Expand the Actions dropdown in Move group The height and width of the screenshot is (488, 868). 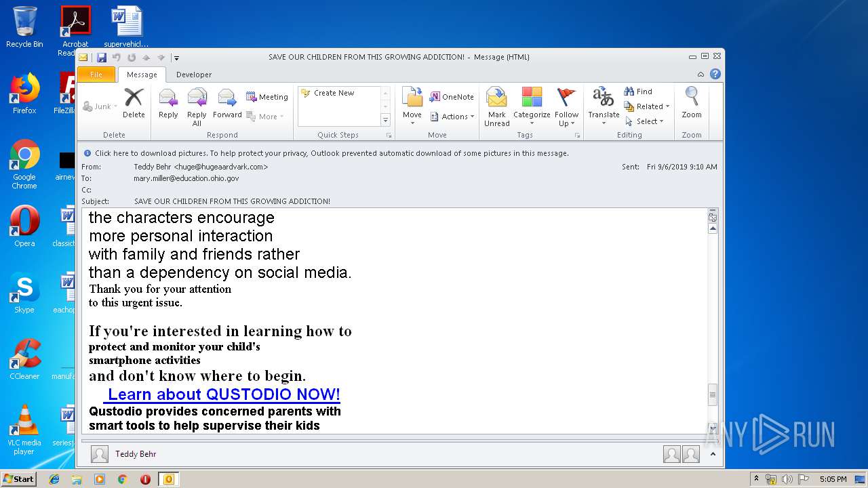pyautogui.click(x=452, y=117)
